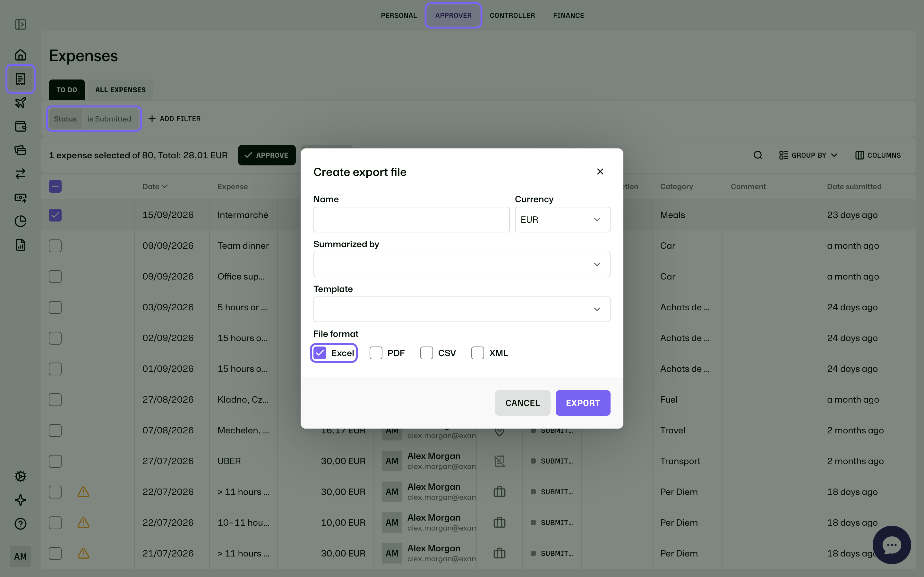This screenshot has width=924, height=577.
Task: Open the Travel airplane icon in sidebar
Action: click(21, 102)
